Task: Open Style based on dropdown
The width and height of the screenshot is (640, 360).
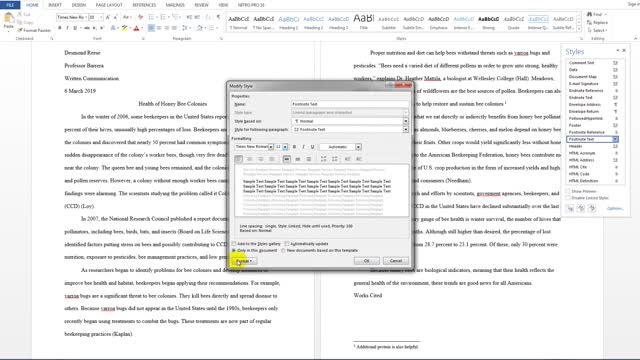Action: pos(405,121)
